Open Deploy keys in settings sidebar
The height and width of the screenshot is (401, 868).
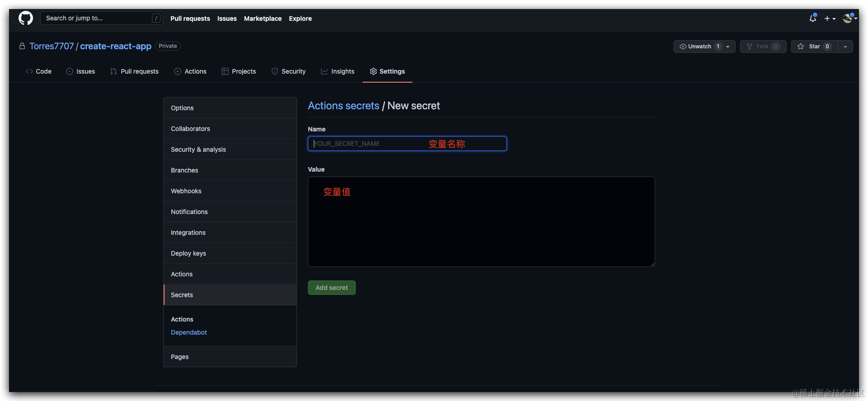(230, 253)
